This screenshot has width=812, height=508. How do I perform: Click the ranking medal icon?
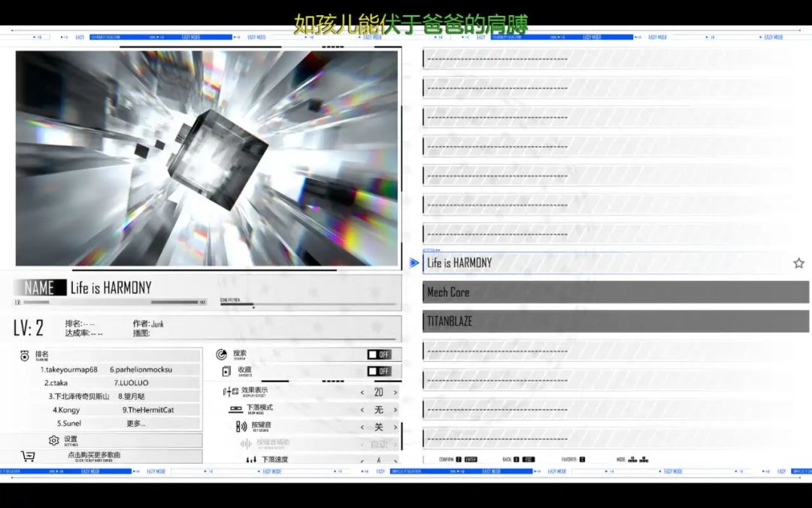pos(24,355)
